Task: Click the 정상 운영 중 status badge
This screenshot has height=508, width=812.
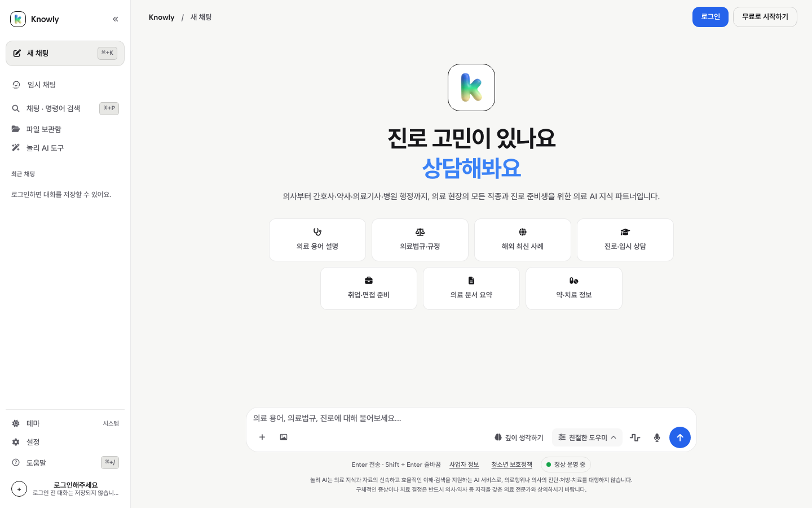Action: click(x=566, y=465)
